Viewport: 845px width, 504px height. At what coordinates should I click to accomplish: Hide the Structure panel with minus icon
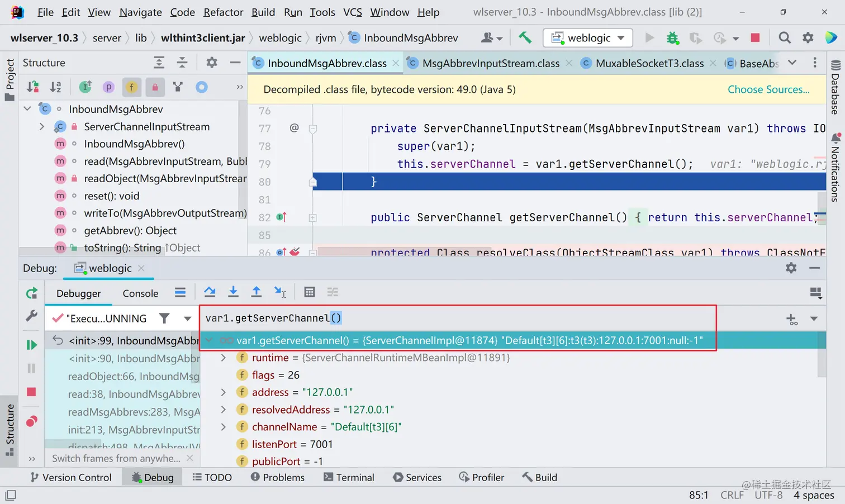click(x=235, y=63)
